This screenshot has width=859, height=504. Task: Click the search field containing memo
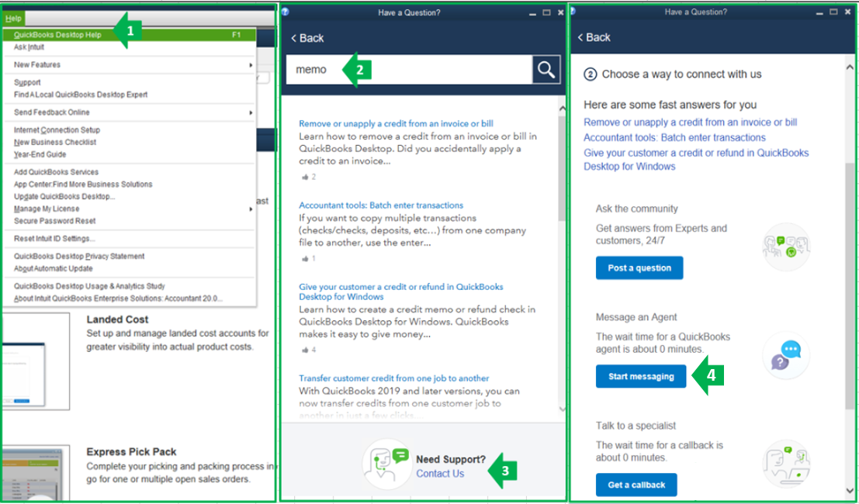[x=409, y=70]
